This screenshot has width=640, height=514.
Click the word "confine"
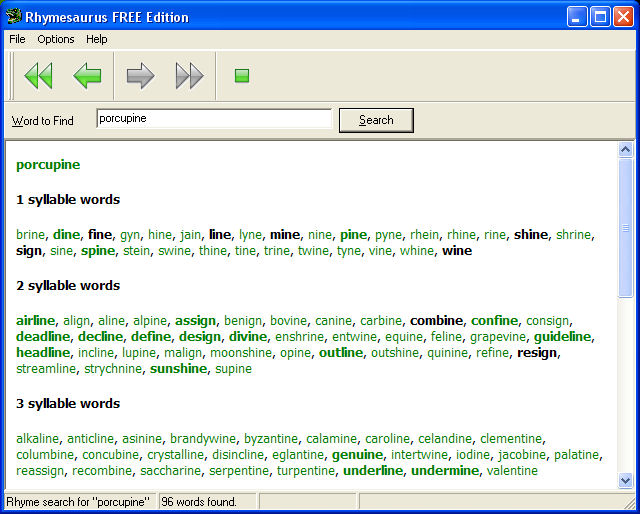(x=494, y=321)
